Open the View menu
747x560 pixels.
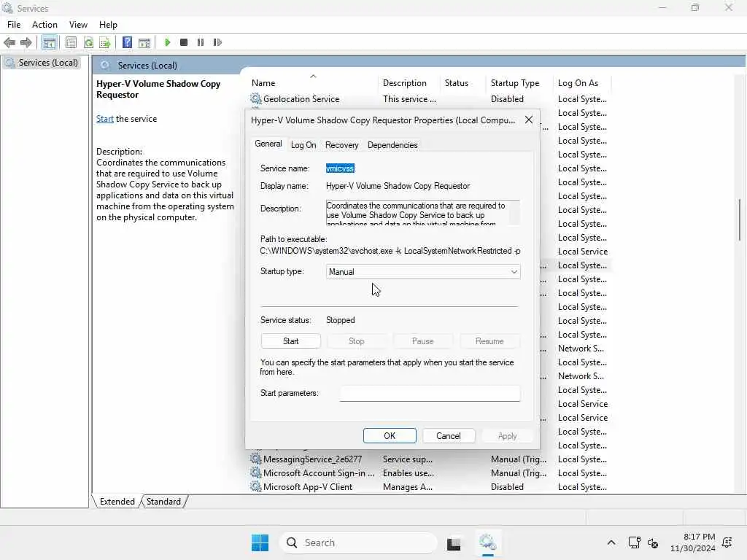click(x=78, y=25)
